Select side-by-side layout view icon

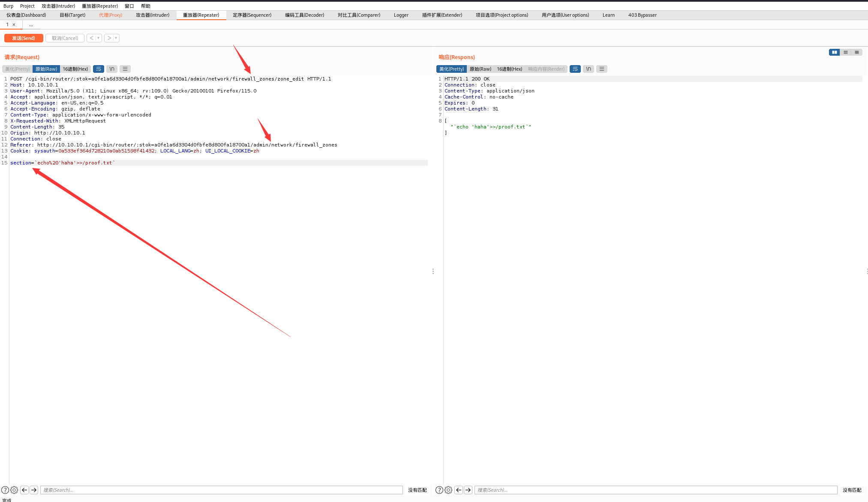point(834,52)
